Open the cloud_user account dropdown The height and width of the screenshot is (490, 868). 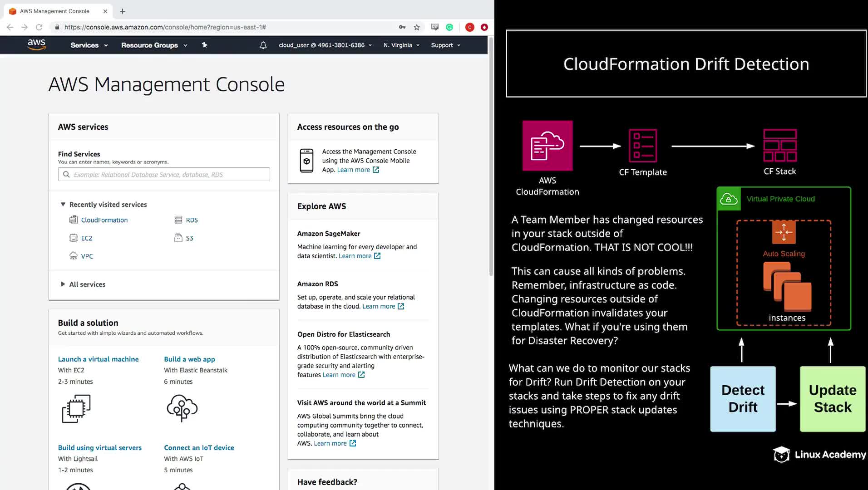click(x=325, y=45)
